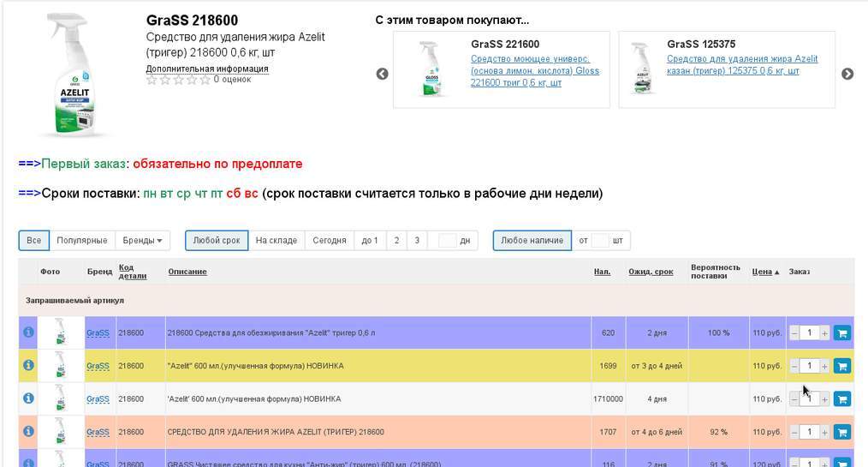
Task: Sort by 'Описание' column
Action: [x=187, y=272]
